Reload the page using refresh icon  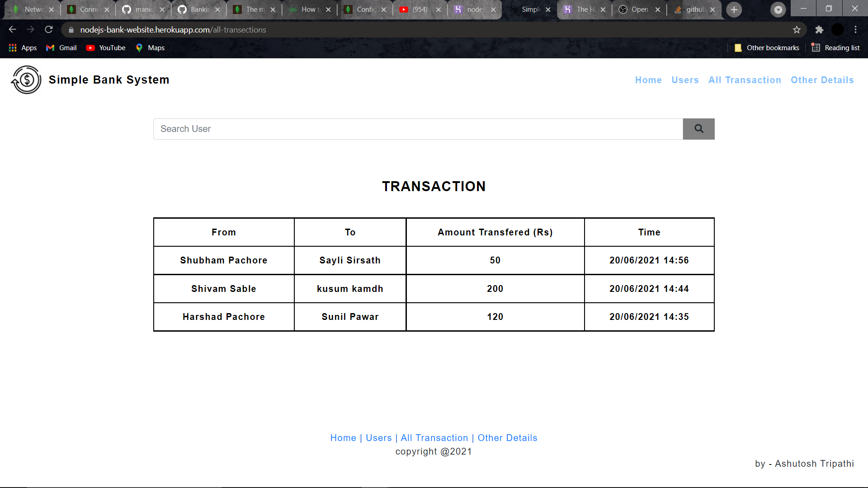49,30
